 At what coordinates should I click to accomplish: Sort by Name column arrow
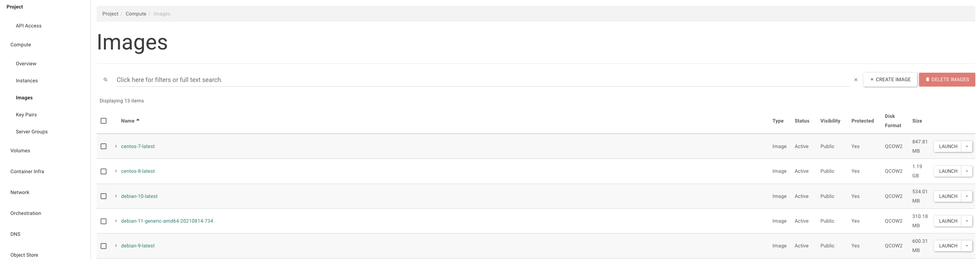[138, 120]
